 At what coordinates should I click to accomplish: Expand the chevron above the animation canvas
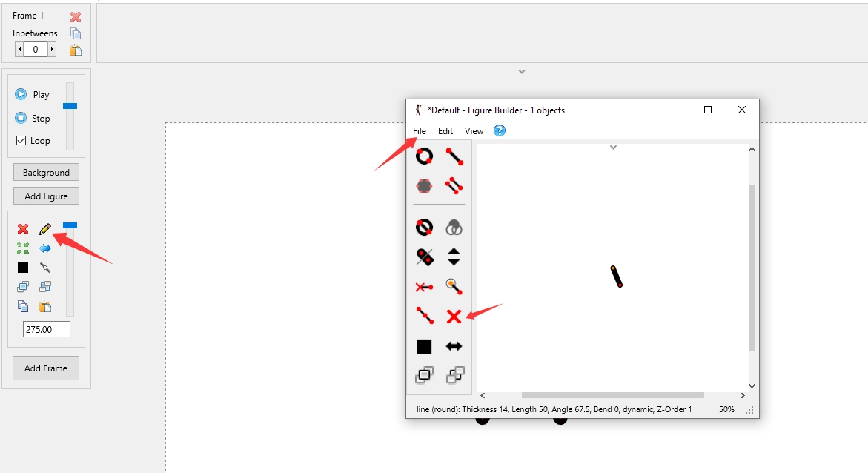[x=521, y=71]
